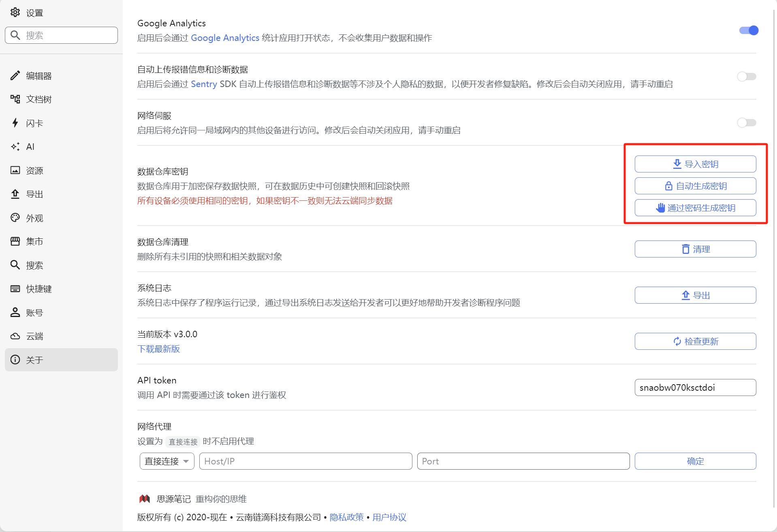Click the magnifier icon in search box
Viewport: 777px width, 532px height.
[x=15, y=35]
